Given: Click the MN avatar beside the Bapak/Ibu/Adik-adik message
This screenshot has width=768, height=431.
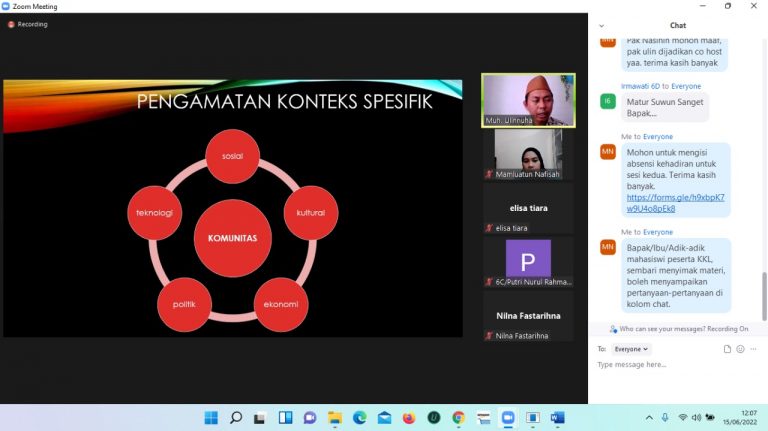Looking at the screenshot, I should (x=608, y=247).
